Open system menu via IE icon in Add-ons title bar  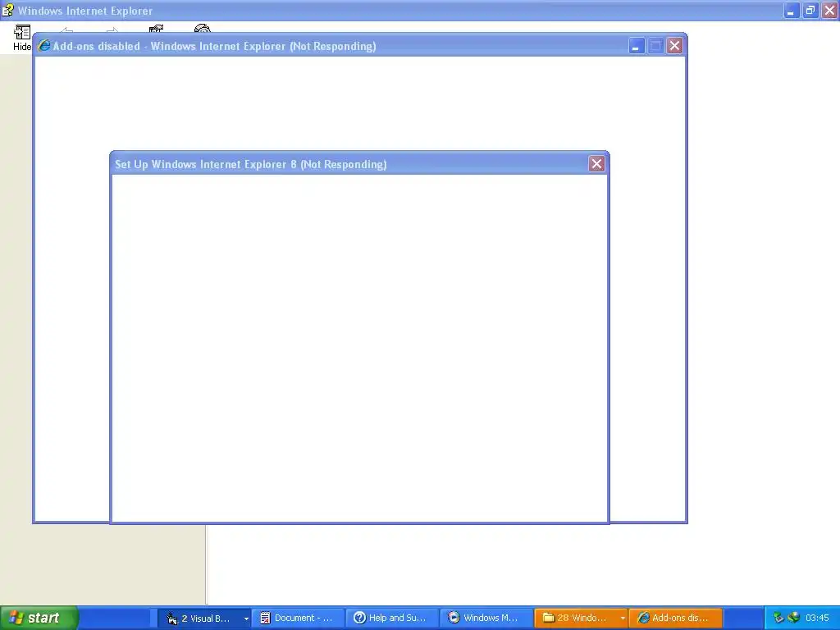point(44,46)
